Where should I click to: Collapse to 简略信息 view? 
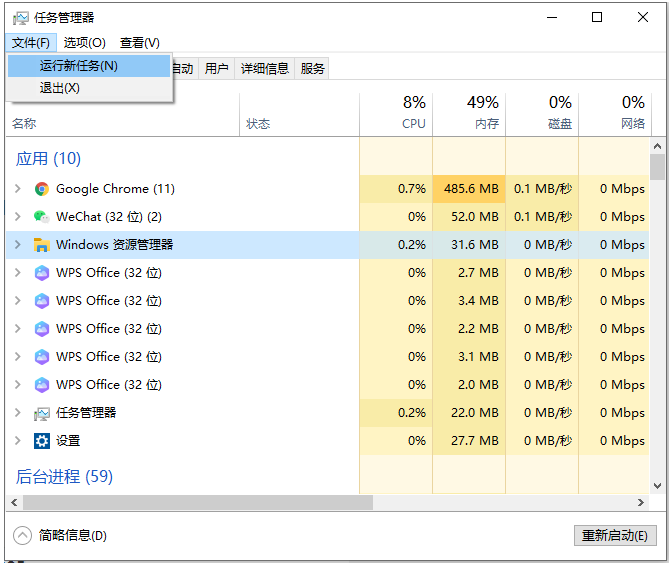click(x=62, y=536)
